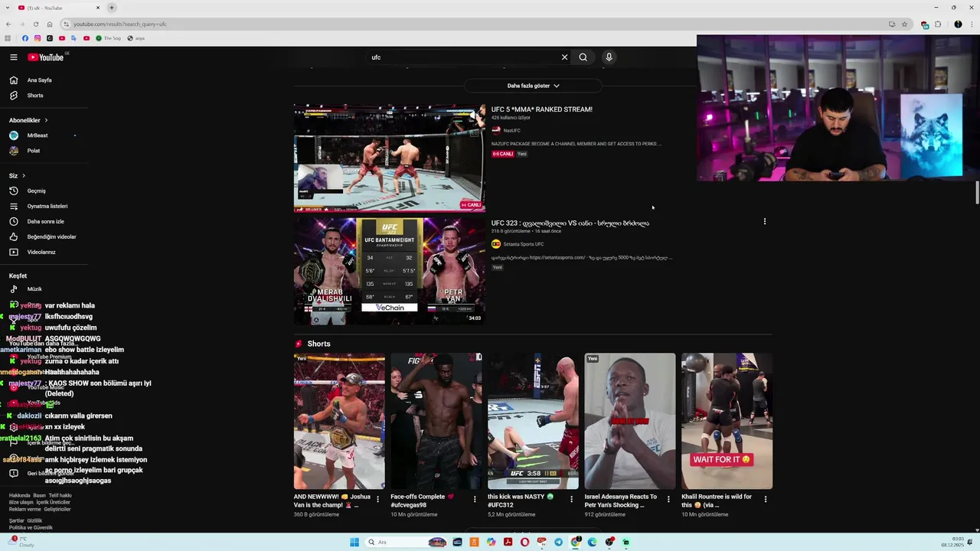Open Telegram from taskbar
Viewport: 980px width, 551px height.
click(558, 543)
